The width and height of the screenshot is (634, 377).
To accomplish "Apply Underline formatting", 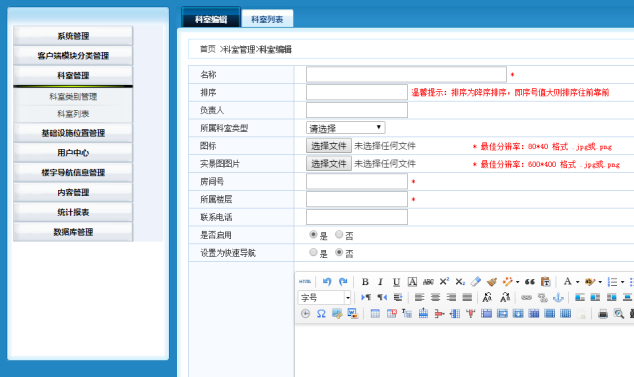I will click(396, 282).
